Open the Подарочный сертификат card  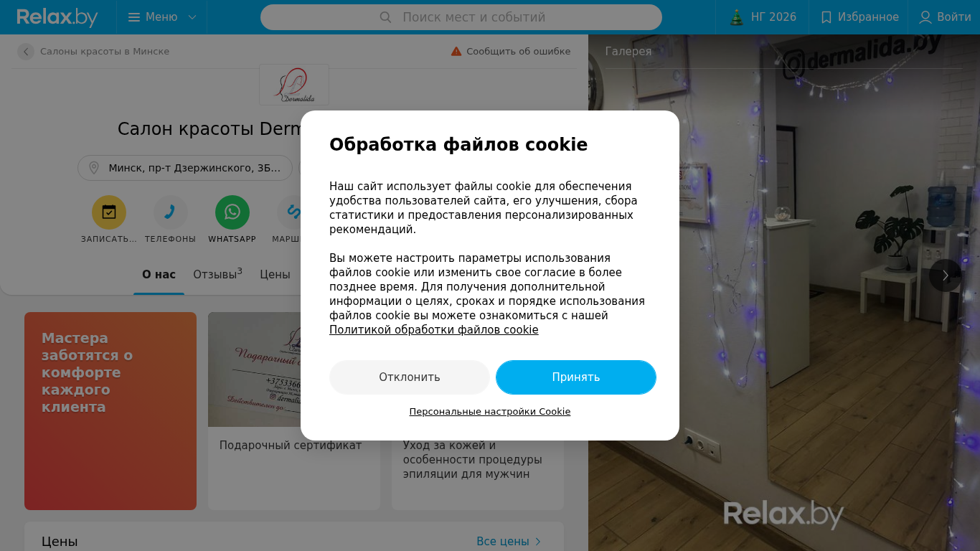tap(294, 411)
